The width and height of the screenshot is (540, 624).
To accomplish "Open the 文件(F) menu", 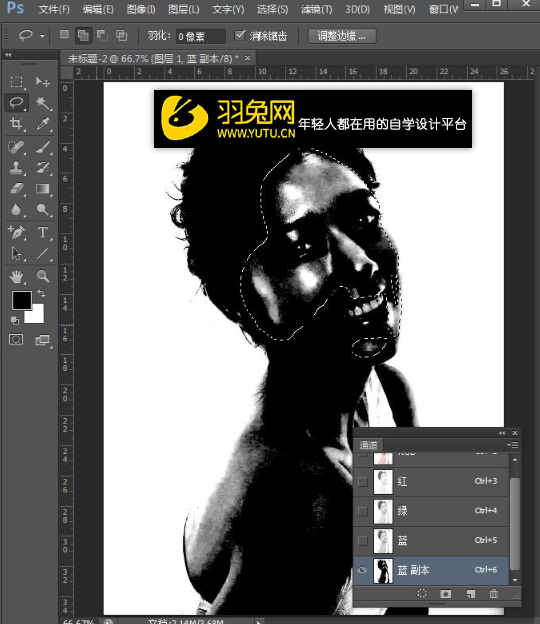I will (54, 9).
